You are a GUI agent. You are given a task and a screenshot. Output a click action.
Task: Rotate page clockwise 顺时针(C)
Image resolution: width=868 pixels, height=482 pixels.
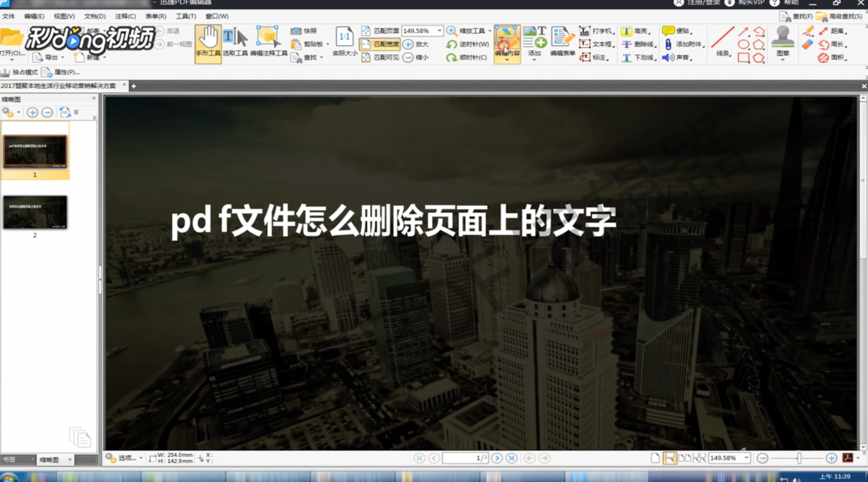tap(466, 57)
